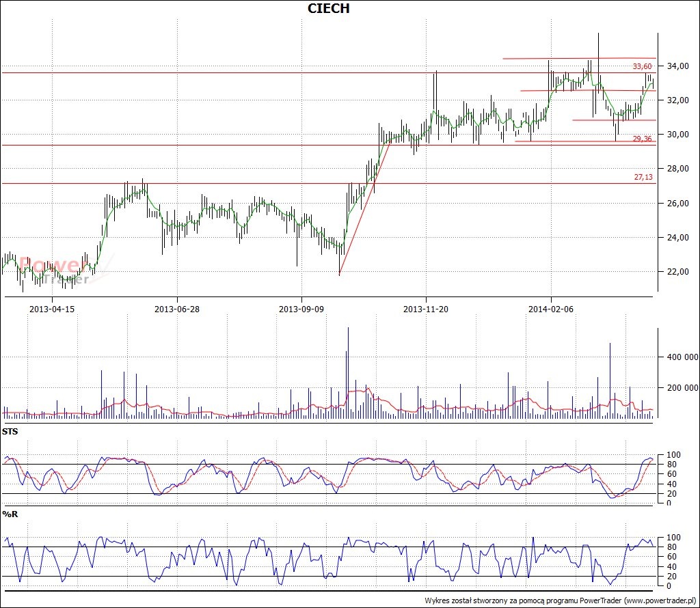This screenshot has height=608, width=700.
Task: Open the www.powertrader.pl address in the footer
Action: click(x=660, y=601)
